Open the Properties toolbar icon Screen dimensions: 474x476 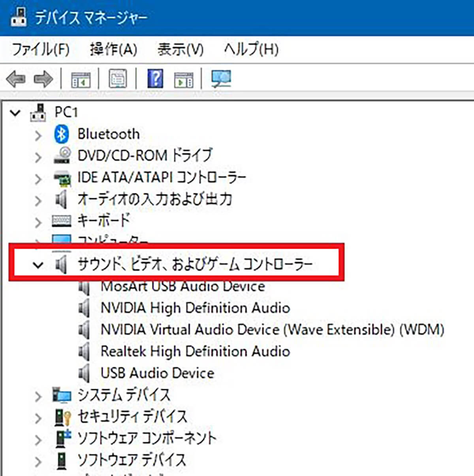click(x=118, y=79)
